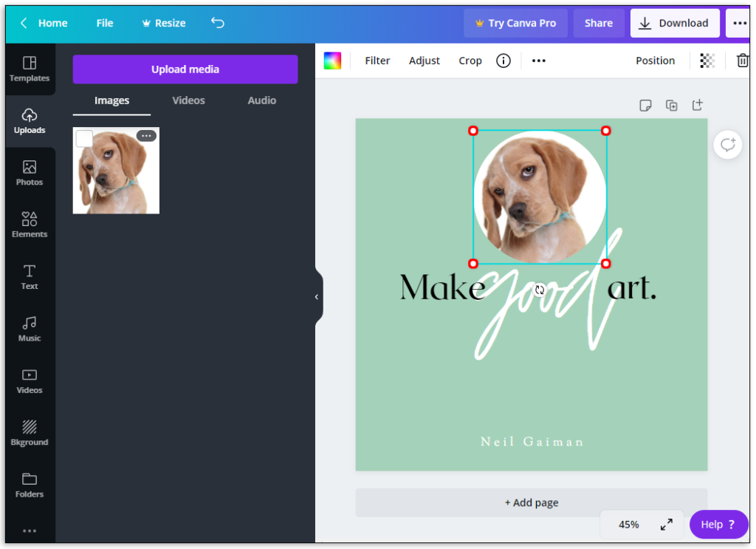Open the Text panel in the sidebar

(x=29, y=276)
